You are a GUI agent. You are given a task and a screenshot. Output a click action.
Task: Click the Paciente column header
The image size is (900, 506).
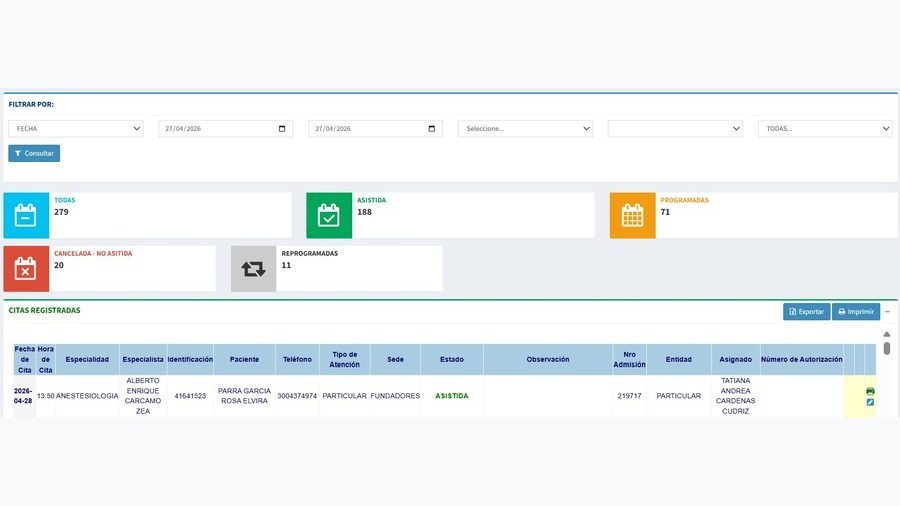[245, 360]
